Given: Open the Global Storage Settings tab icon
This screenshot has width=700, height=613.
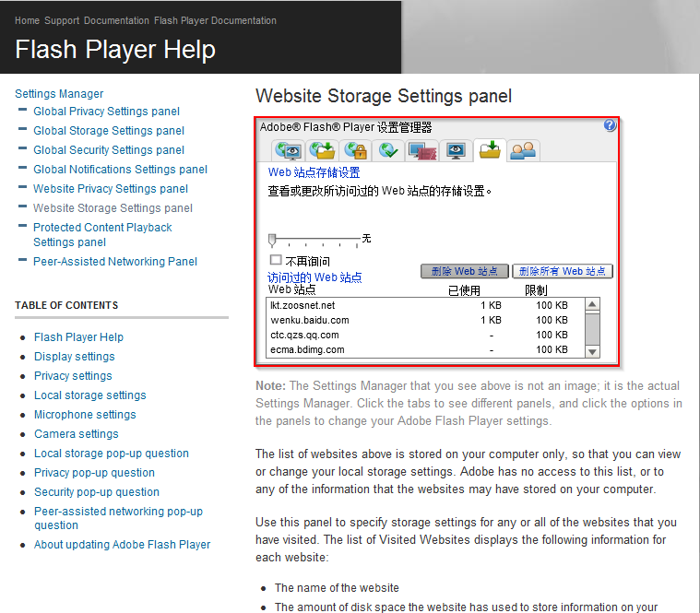Looking at the screenshot, I should (x=322, y=151).
